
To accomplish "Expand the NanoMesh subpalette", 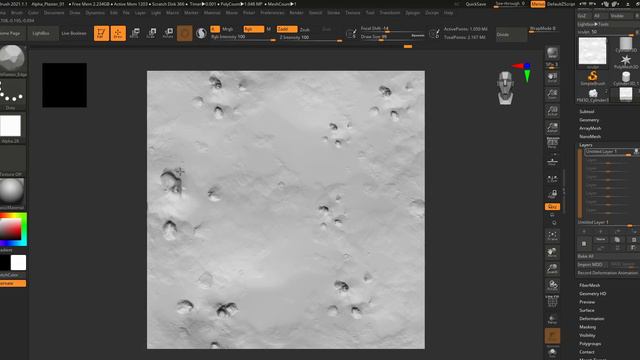I will pos(590,136).
